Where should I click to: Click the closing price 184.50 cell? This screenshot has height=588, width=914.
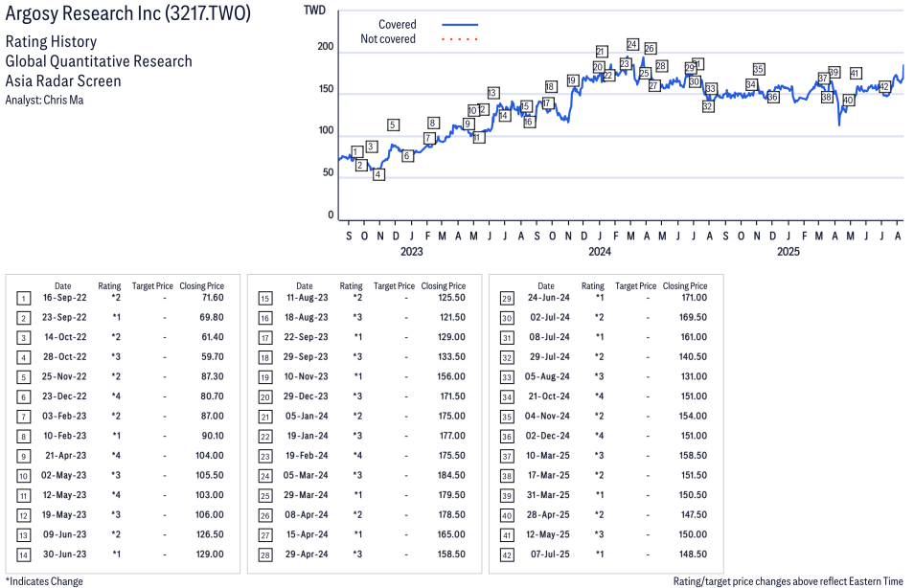451,476
